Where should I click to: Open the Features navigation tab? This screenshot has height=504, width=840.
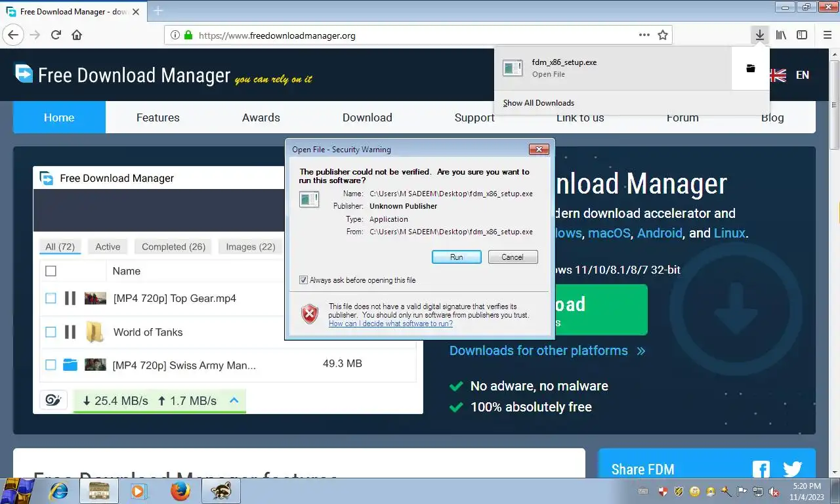coord(157,117)
